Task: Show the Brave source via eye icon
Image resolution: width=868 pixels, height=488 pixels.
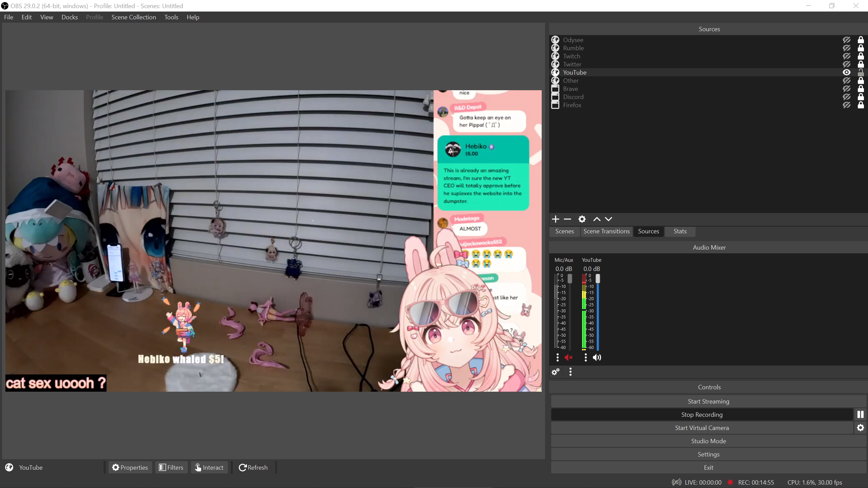Action: click(x=847, y=89)
